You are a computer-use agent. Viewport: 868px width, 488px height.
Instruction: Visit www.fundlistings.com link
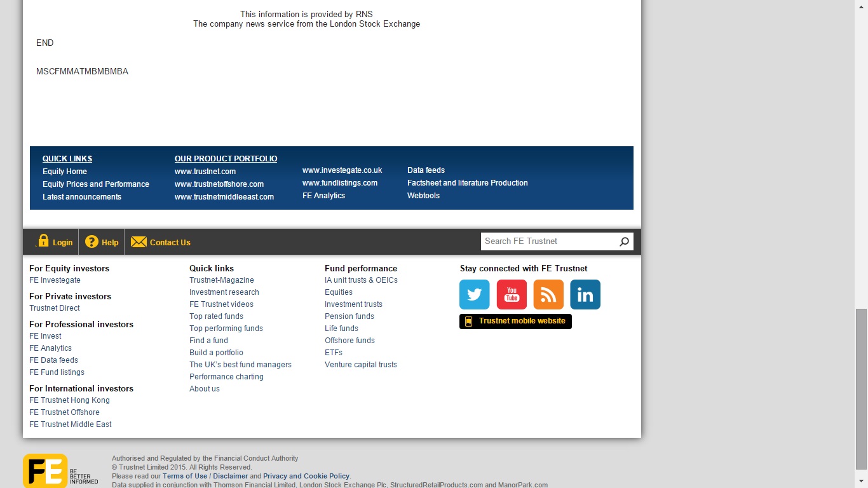tap(340, 183)
